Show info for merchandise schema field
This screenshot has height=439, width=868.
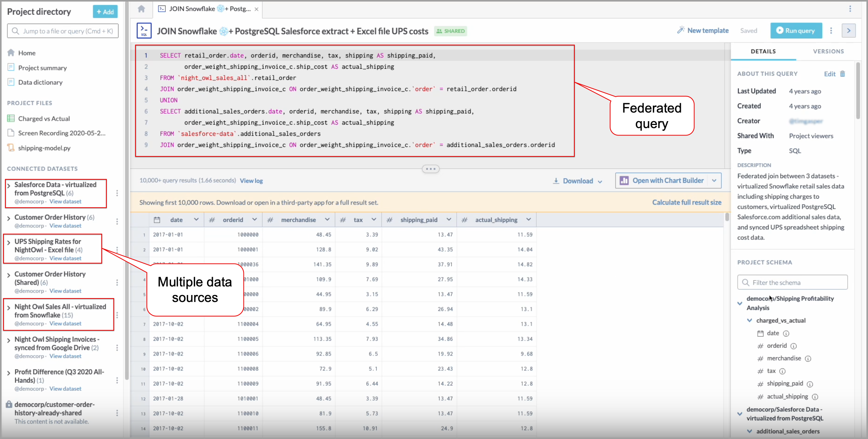pos(808,359)
